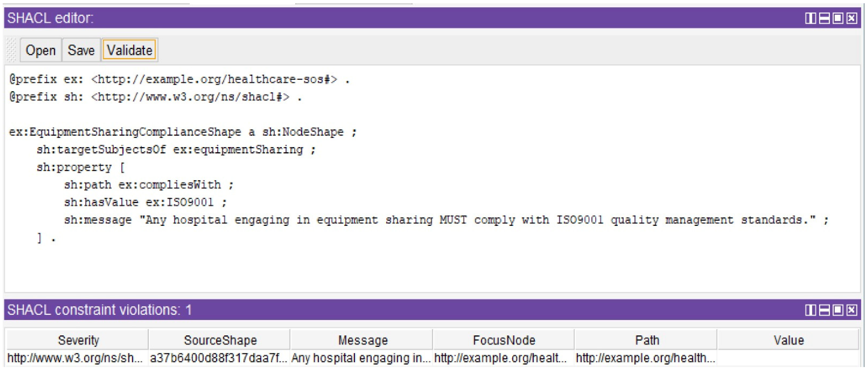Split SHACL editor panel vertically
The image size is (868, 373).
pos(810,18)
